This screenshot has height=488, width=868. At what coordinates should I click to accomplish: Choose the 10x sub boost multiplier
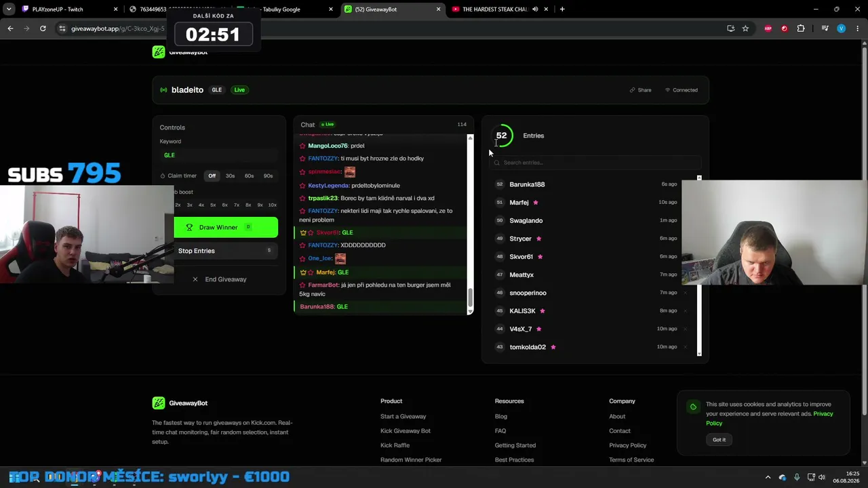(x=273, y=205)
